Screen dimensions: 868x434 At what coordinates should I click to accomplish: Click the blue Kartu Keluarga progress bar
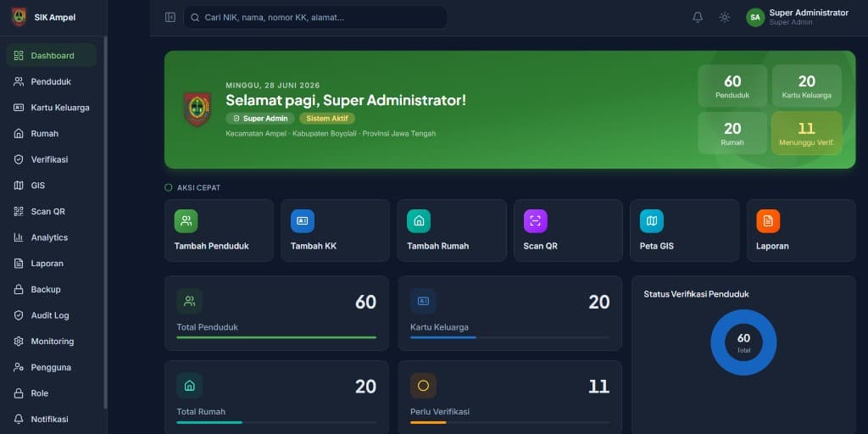point(442,337)
